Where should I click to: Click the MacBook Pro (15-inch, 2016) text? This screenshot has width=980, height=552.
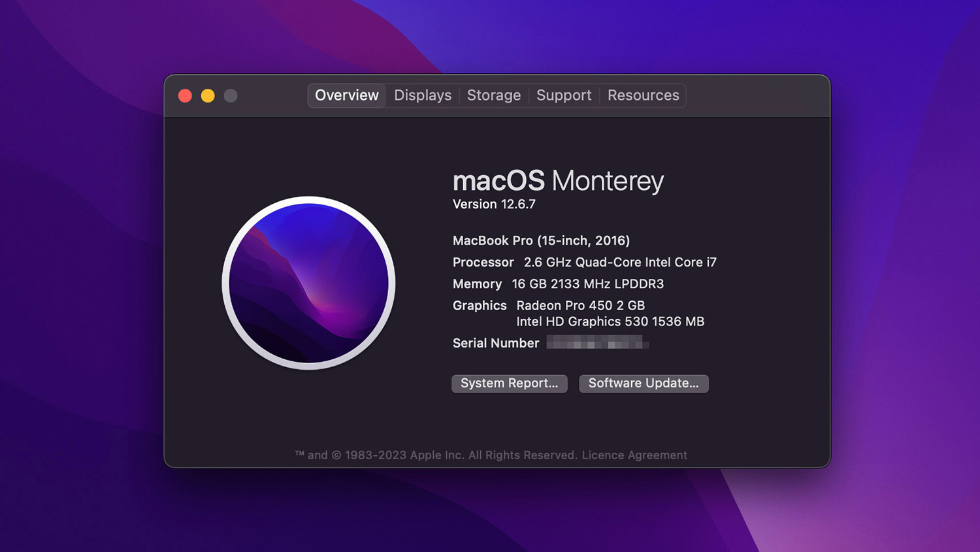coord(541,240)
